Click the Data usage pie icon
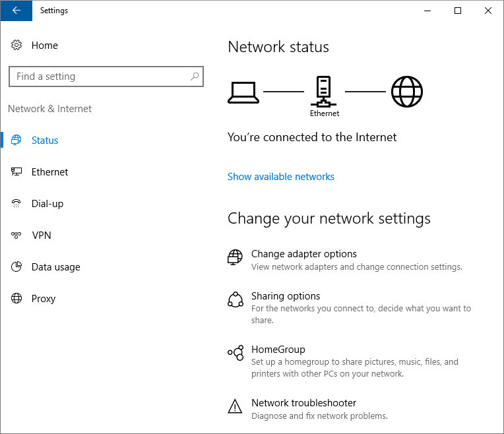 tap(16, 267)
